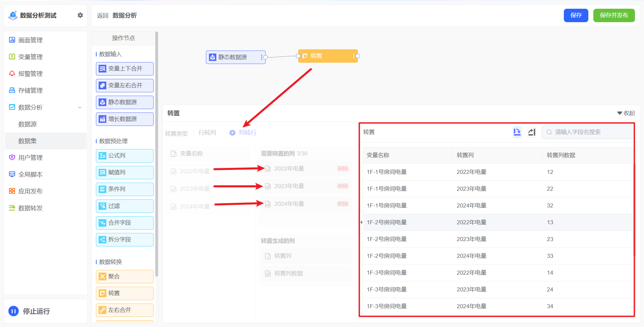Select the 聚合 node under 数据转换

point(124,276)
